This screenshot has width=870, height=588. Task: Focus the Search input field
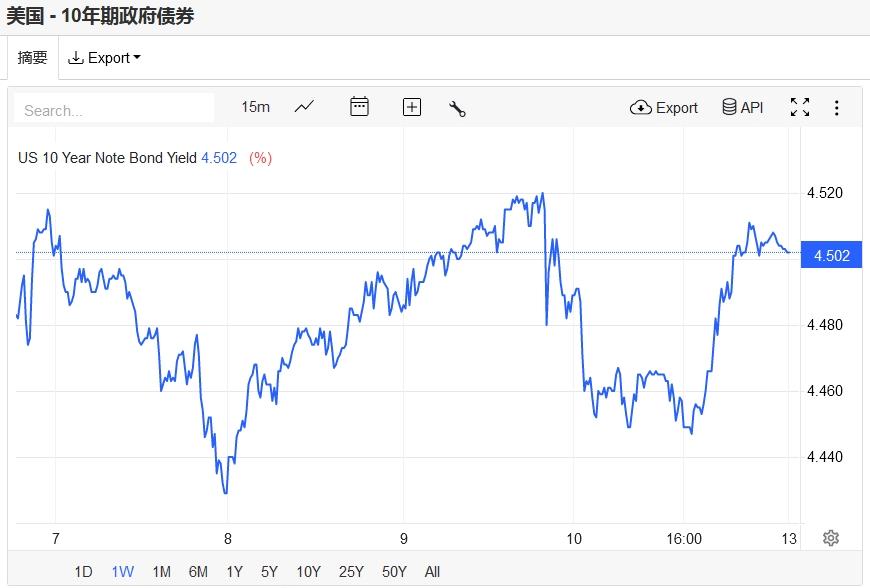pyautogui.click(x=114, y=110)
